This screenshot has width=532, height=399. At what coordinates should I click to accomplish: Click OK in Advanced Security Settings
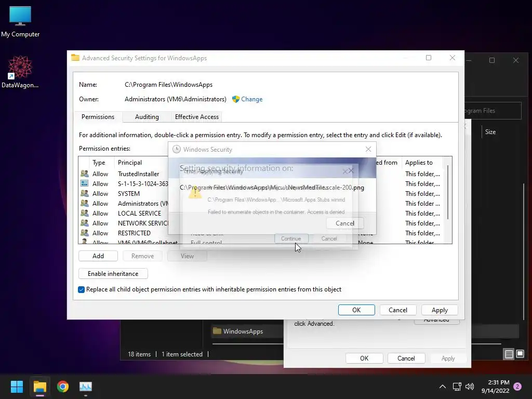click(356, 310)
